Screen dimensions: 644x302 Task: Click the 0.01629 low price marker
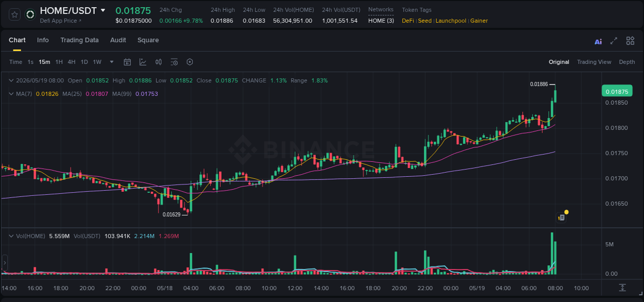pos(172,214)
